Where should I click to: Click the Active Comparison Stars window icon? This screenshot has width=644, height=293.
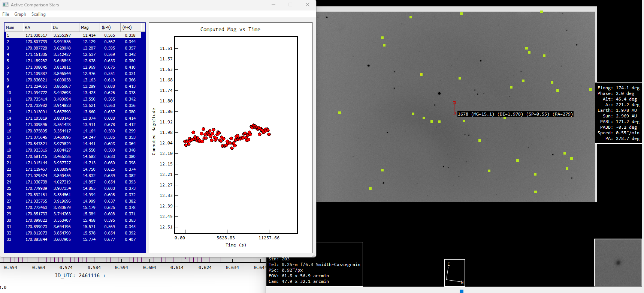coord(5,5)
